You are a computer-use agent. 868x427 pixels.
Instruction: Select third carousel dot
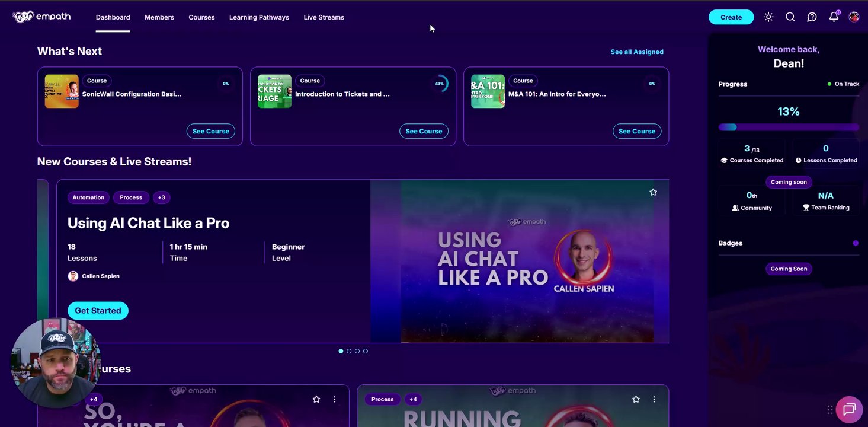[x=357, y=351]
